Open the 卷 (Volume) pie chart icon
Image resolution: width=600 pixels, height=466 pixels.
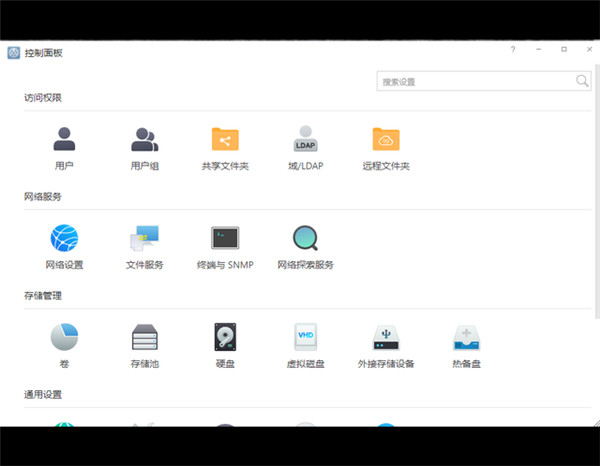(x=64, y=336)
